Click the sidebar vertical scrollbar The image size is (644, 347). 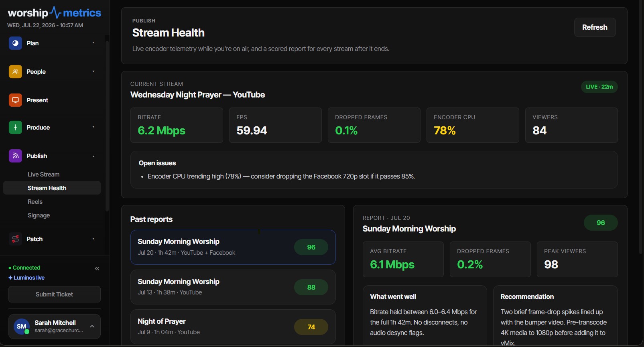107,126
